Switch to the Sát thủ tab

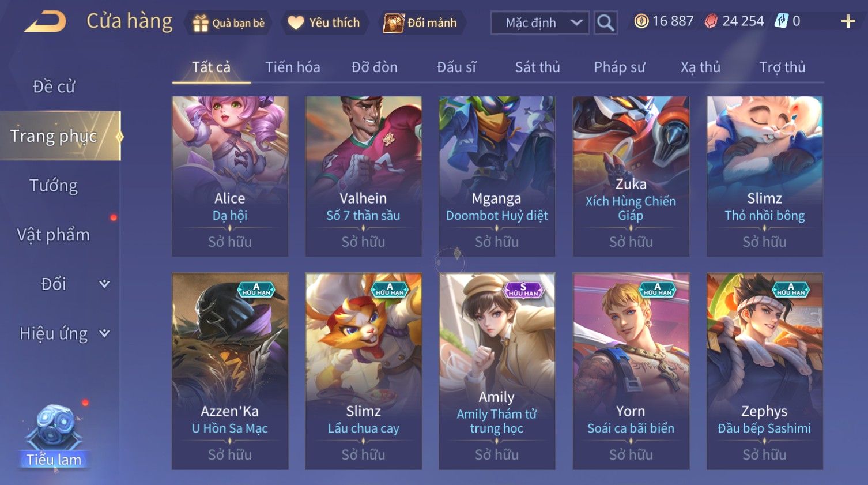tap(537, 67)
